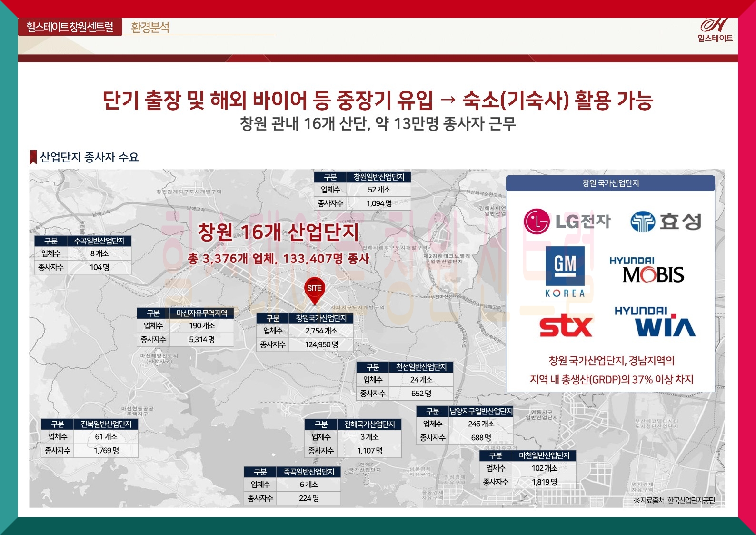Click the red SITE map pin
This screenshot has width=756, height=535.
tap(314, 291)
